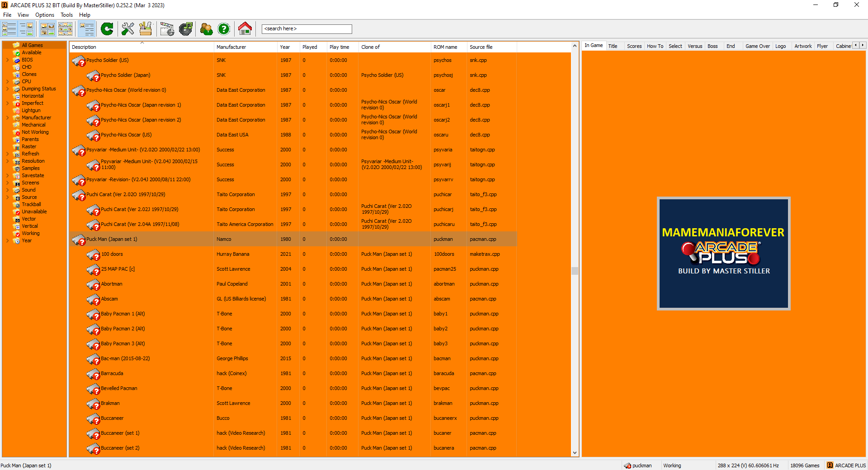Click the CHD folder disc icon
Screen dimensions: 868x470
[17, 67]
